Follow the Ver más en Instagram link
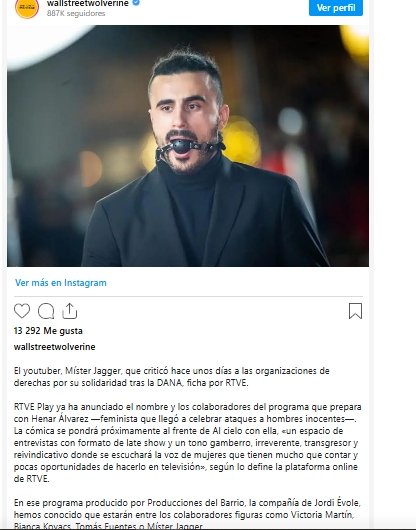 coord(61,283)
